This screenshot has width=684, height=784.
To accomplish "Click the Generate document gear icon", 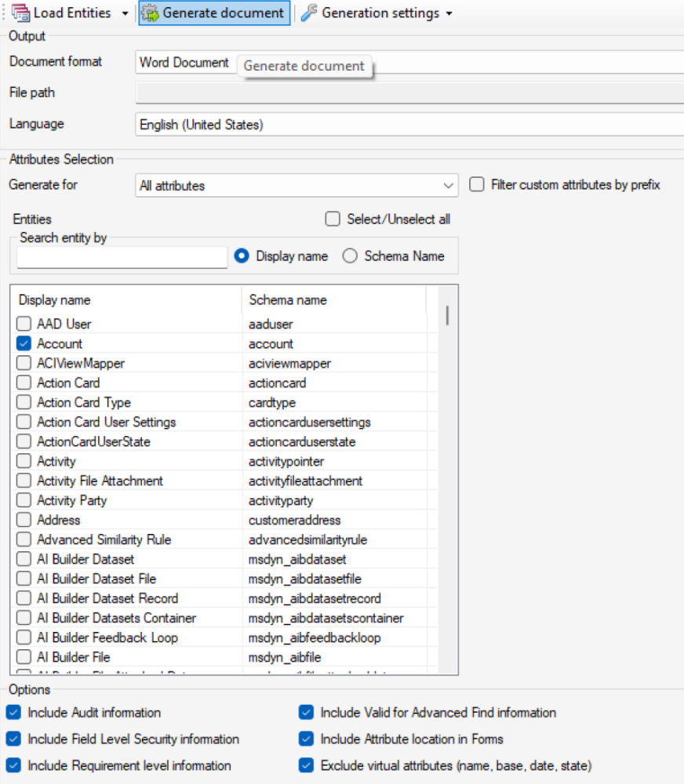I will click(150, 13).
